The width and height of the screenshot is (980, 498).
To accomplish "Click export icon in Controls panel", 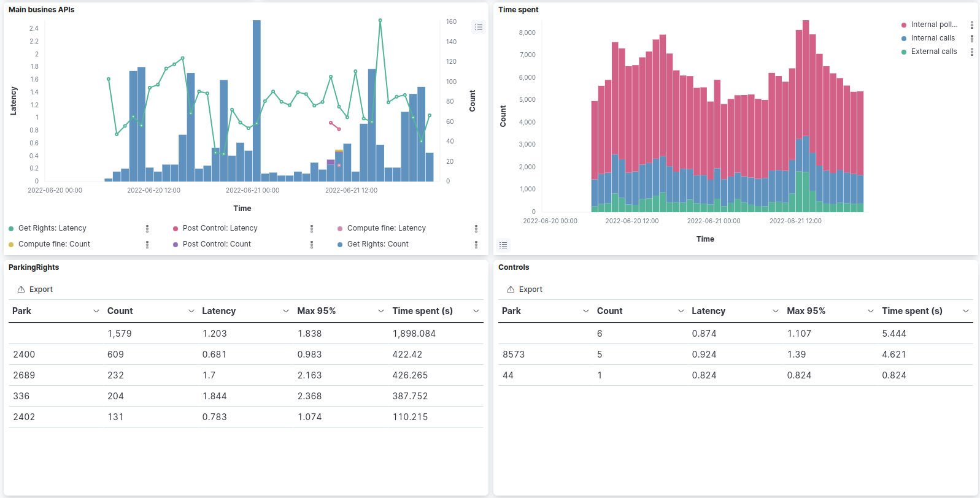I will pyautogui.click(x=511, y=289).
